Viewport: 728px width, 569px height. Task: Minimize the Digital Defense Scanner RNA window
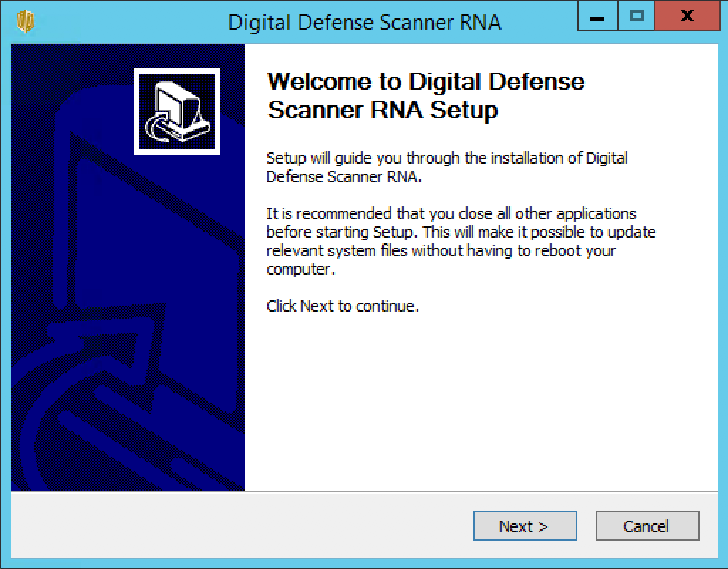click(597, 16)
